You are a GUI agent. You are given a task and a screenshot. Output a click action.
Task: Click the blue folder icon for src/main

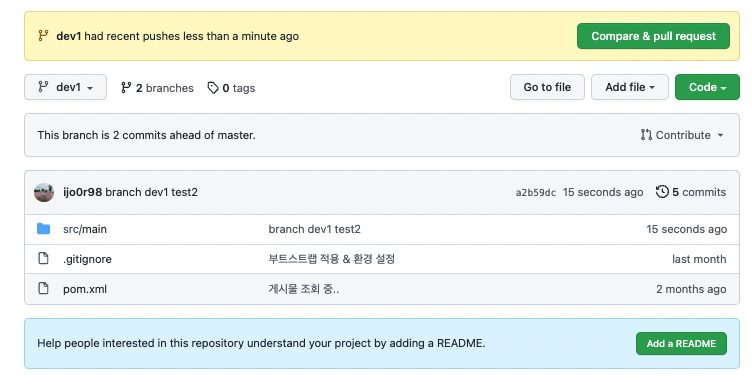[x=44, y=228]
